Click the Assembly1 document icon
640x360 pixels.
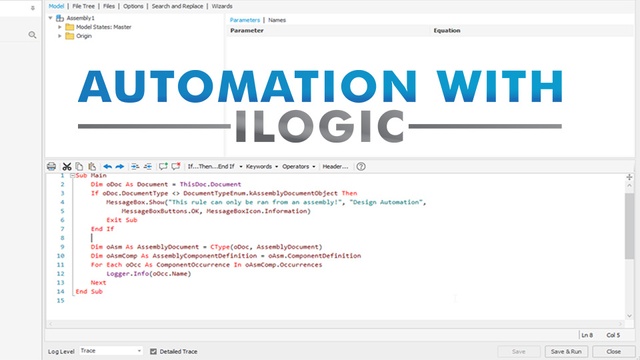(60, 18)
